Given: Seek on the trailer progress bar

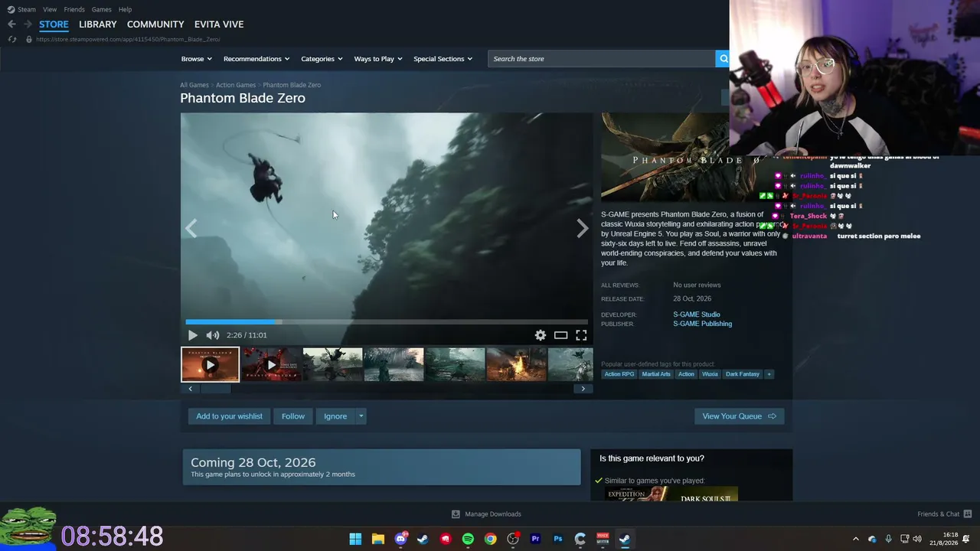Looking at the screenshot, I should pyautogui.click(x=387, y=322).
